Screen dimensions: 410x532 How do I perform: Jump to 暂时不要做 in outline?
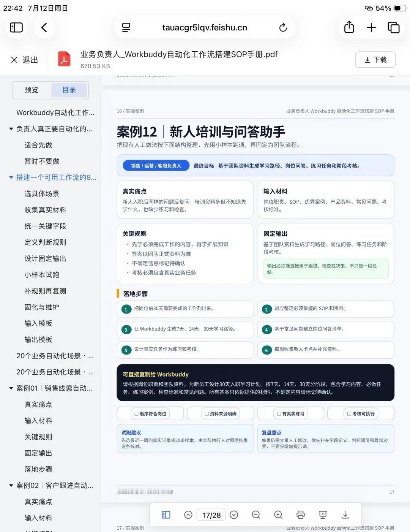click(x=42, y=161)
